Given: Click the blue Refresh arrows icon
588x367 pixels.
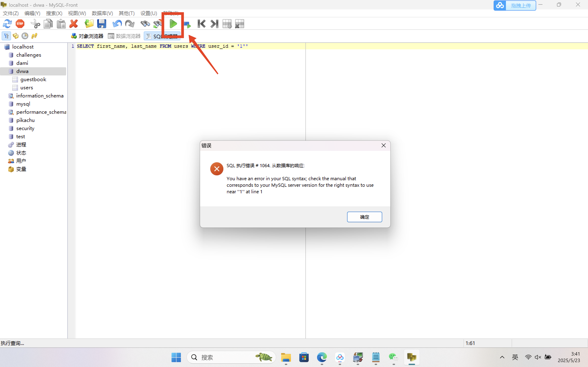Looking at the screenshot, I should [x=7, y=24].
